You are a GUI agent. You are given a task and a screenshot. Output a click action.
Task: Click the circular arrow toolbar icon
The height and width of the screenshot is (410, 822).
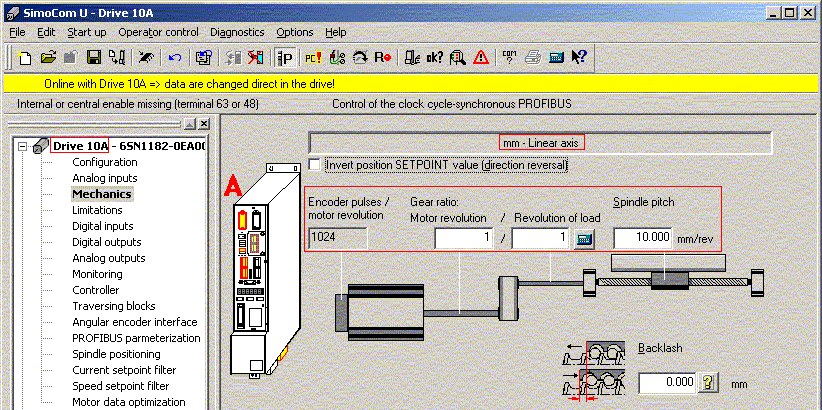click(x=360, y=57)
